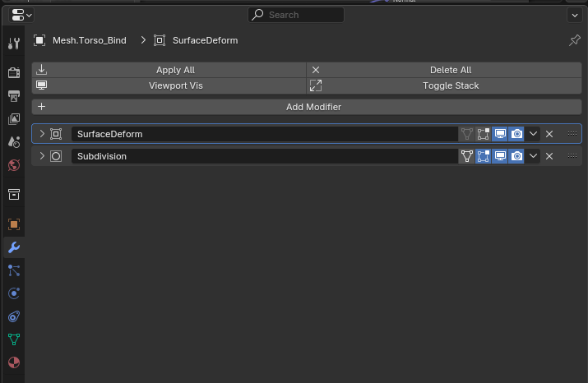
Task: Open the Physics properties tab
Action: 13,293
